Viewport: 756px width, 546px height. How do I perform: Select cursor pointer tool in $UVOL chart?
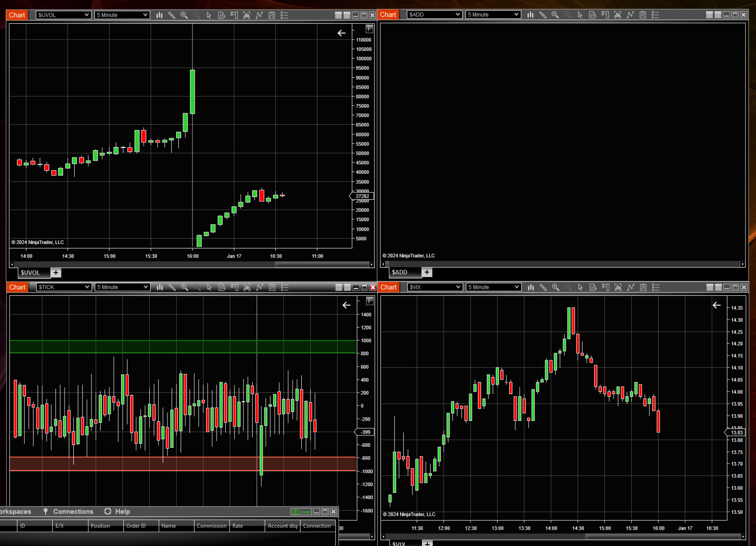209,15
